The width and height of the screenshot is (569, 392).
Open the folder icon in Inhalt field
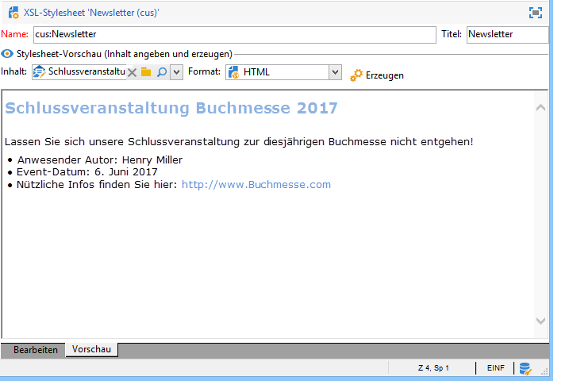click(x=146, y=72)
